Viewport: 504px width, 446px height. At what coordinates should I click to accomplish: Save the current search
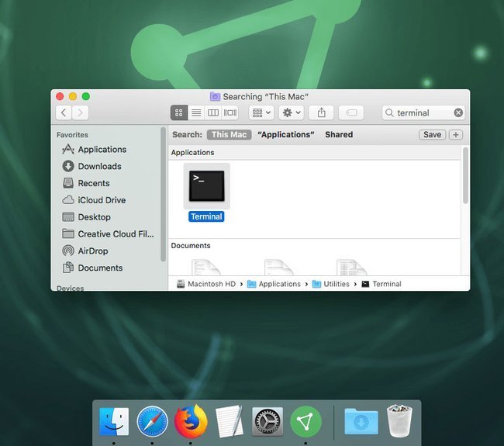click(432, 134)
